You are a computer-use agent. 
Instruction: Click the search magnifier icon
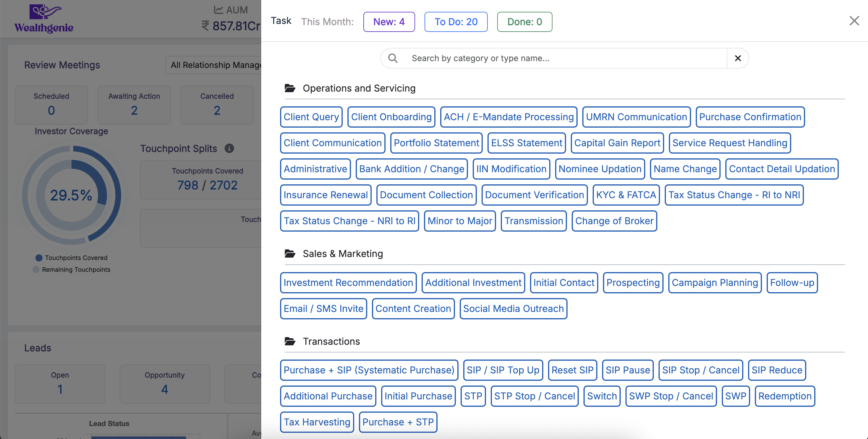pos(393,58)
